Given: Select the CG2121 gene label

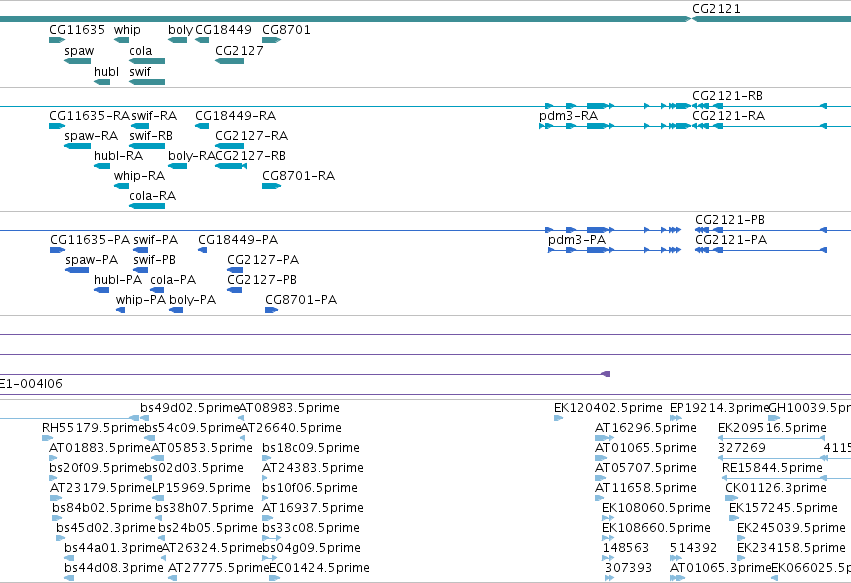Looking at the screenshot, I should click(x=716, y=9).
